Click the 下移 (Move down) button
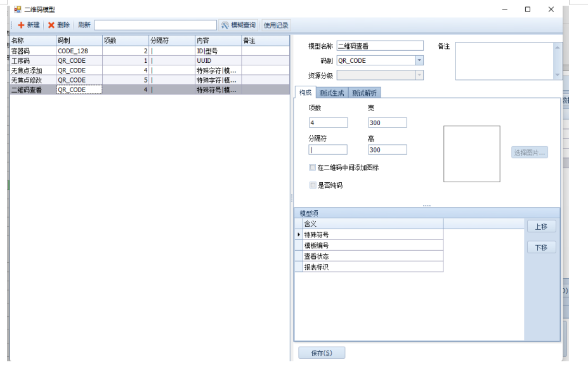Viewport: 588px width, 367px height. [x=541, y=247]
